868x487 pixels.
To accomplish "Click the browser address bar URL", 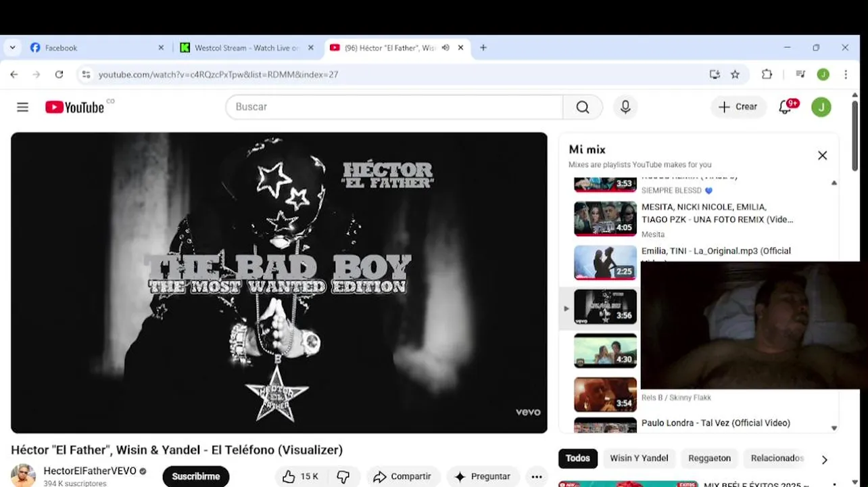I will 218,74.
